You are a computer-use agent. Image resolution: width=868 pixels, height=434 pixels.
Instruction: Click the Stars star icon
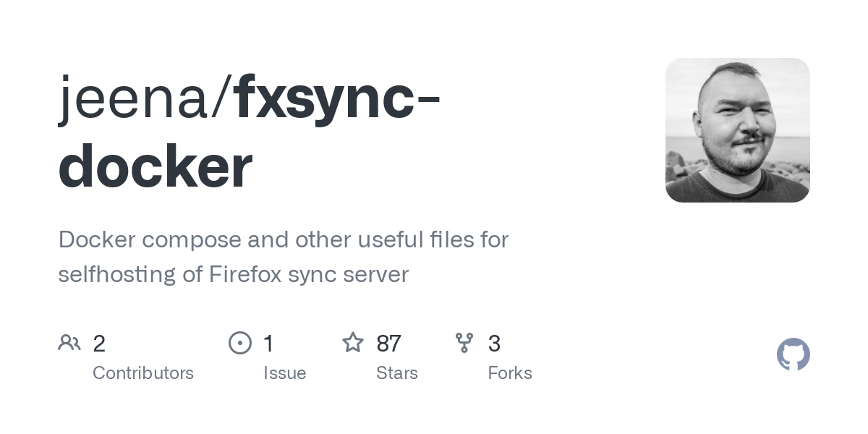352,343
